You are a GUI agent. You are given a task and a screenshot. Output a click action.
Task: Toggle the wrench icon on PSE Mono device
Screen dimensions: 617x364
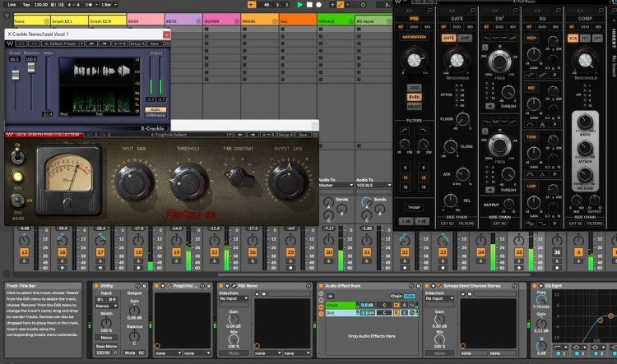tap(234, 286)
